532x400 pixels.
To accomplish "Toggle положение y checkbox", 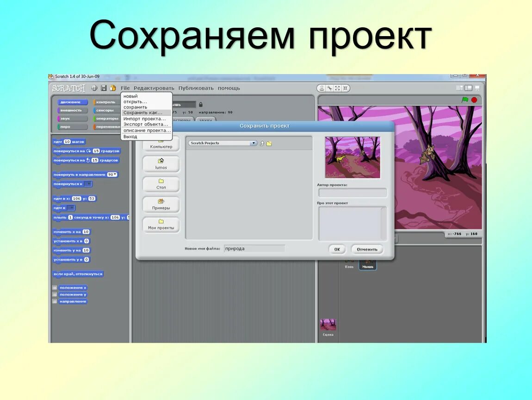I will point(55,294).
